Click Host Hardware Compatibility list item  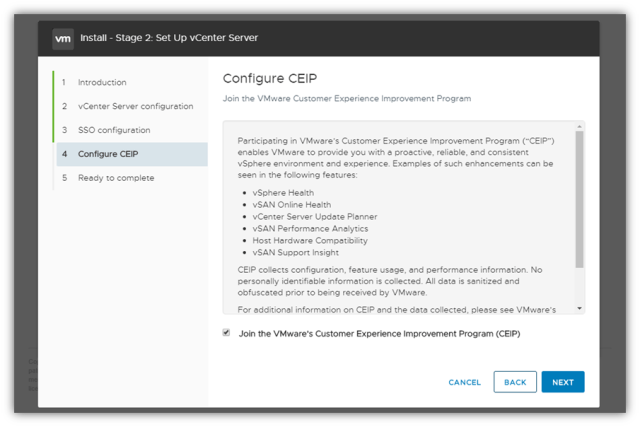click(x=312, y=240)
